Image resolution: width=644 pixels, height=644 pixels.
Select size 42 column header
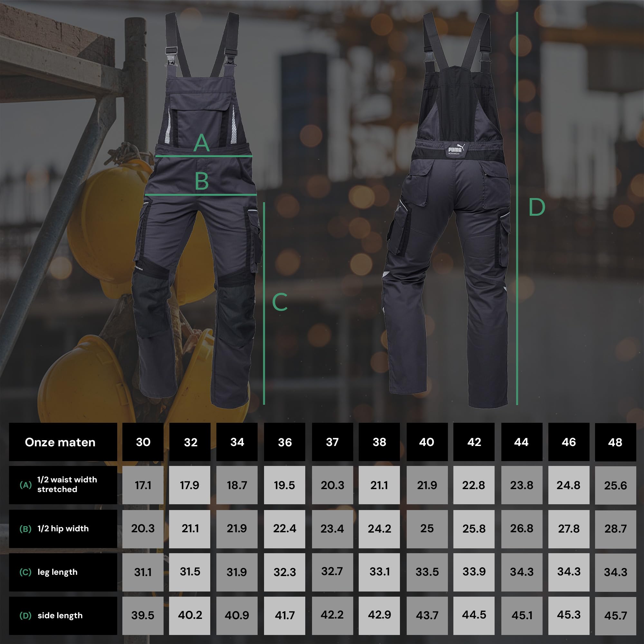[x=474, y=442]
